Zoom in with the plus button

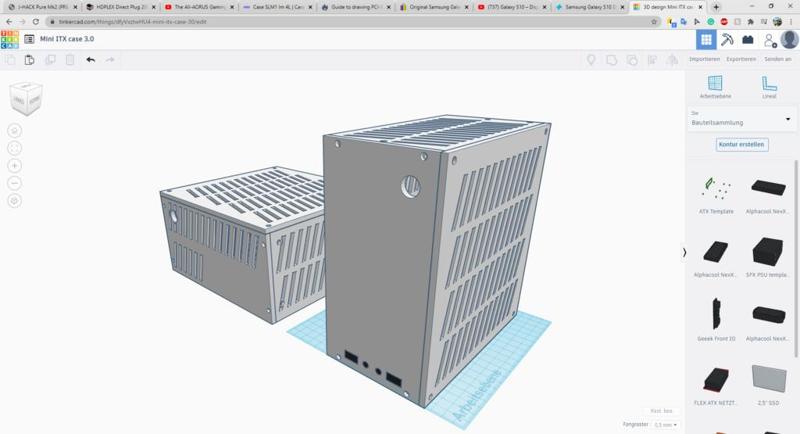14,166
